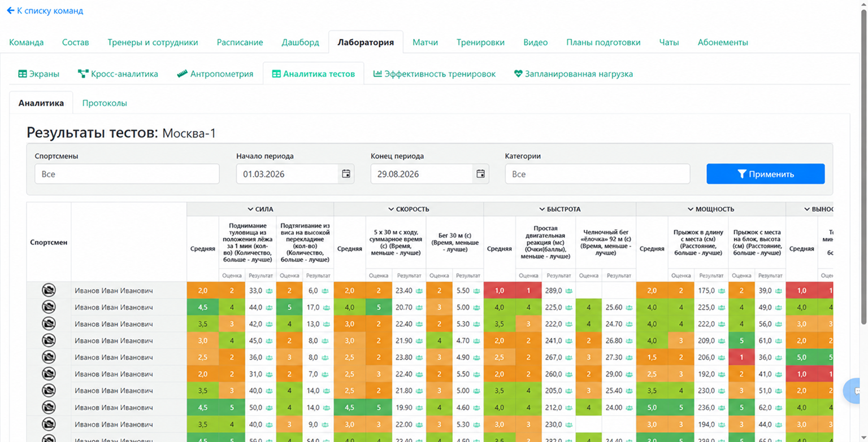The image size is (868, 442).
Task: Open the Категории filter dropdown
Action: [x=597, y=174]
